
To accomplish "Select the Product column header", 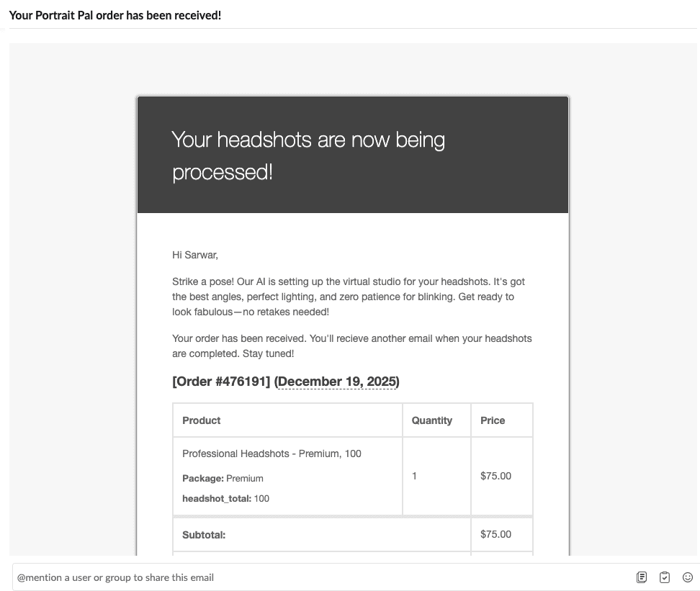I will point(202,420).
